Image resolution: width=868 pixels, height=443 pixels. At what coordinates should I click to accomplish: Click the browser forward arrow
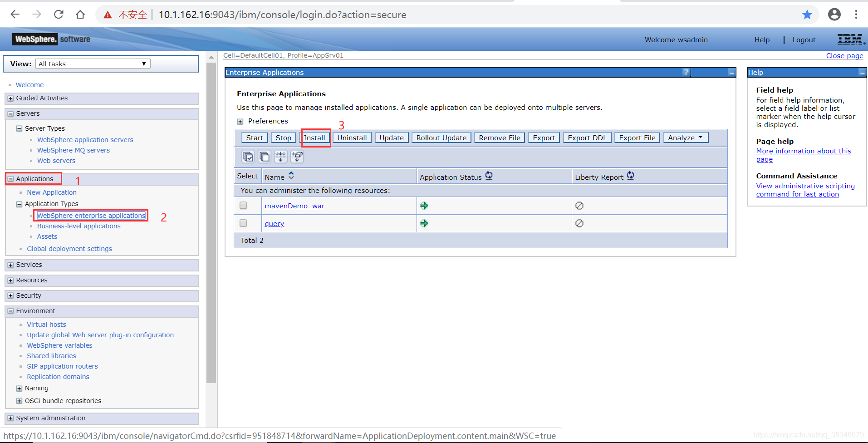click(37, 15)
